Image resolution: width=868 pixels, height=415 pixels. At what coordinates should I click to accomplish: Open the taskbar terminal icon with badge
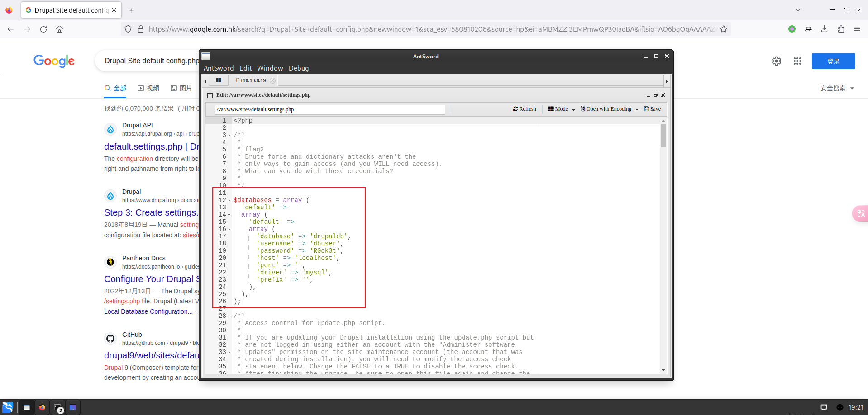(58, 407)
